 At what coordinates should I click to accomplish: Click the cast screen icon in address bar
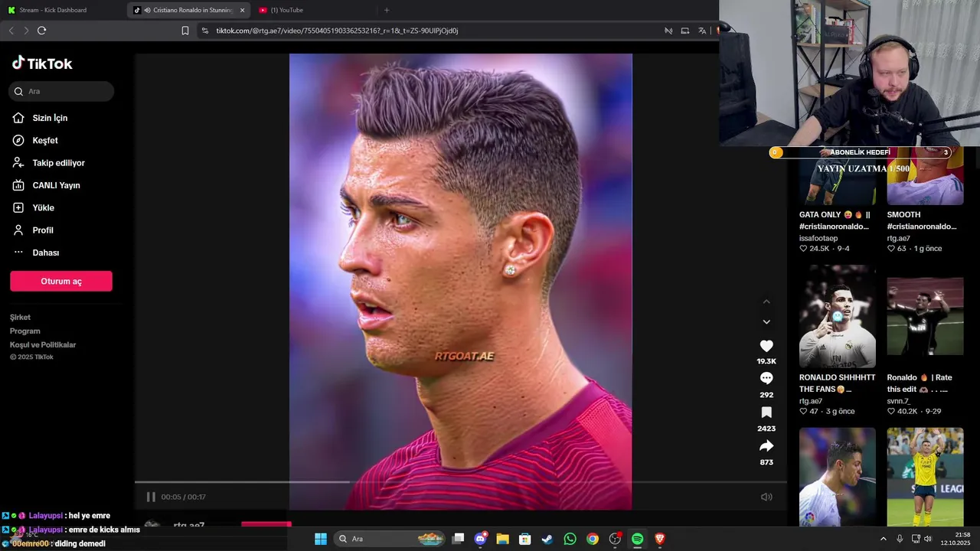685,31
